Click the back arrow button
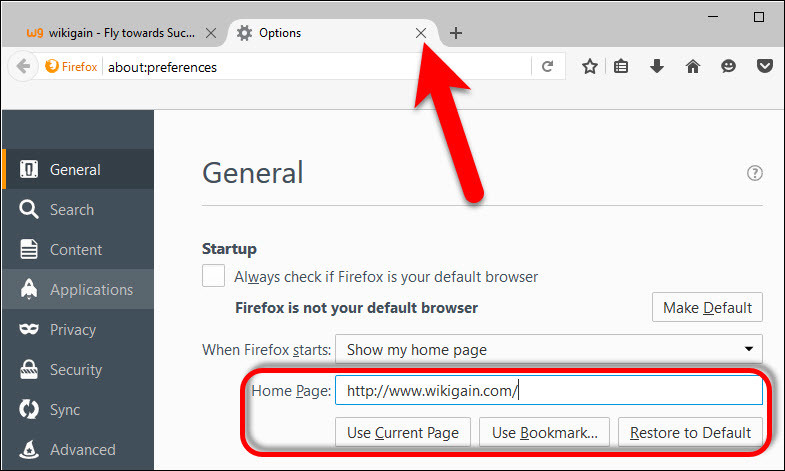785x471 pixels. point(23,67)
